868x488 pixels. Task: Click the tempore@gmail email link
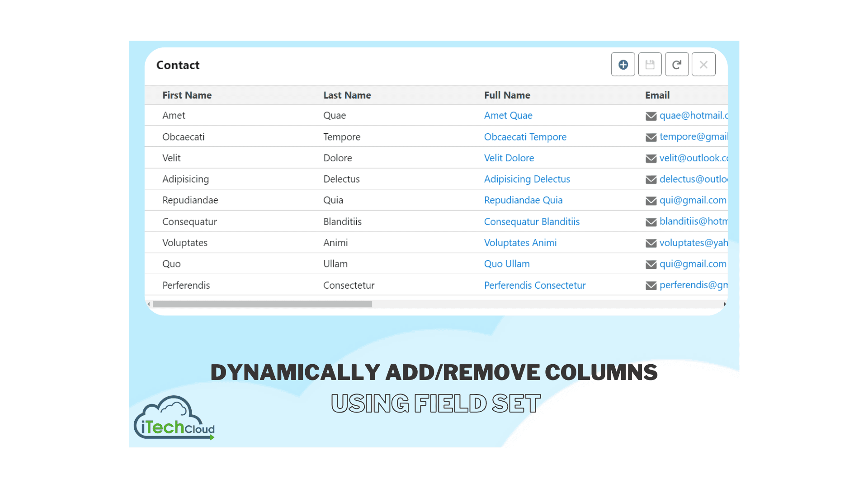pos(693,137)
